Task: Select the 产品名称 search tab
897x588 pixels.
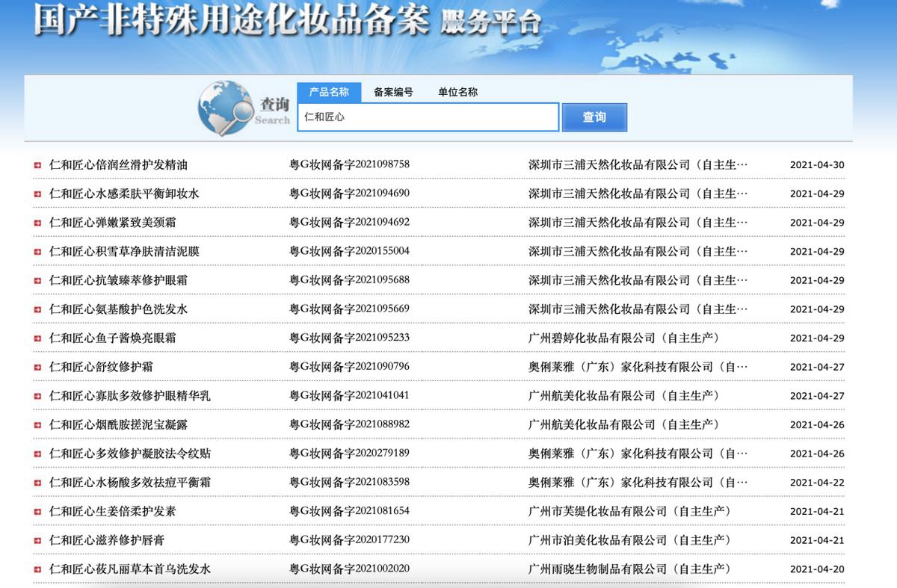Action: pos(329,90)
